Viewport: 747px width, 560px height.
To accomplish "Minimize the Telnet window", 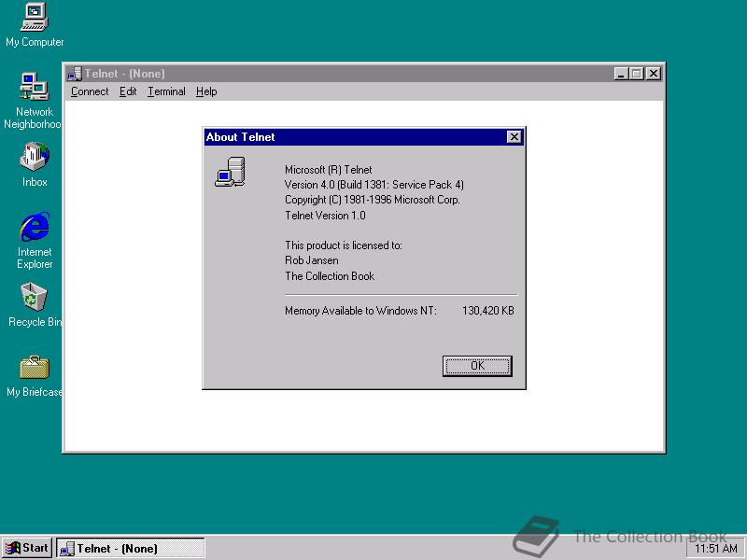I will point(621,74).
